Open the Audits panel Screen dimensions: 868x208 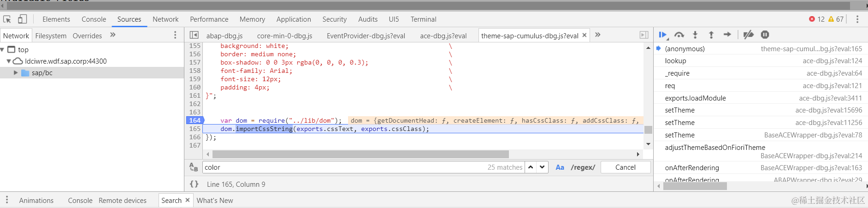[368, 19]
